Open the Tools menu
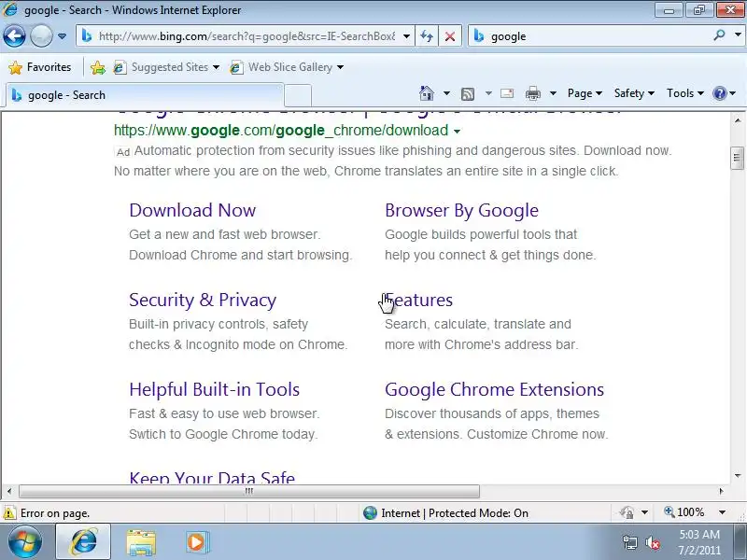Image resolution: width=747 pixels, height=560 pixels. click(x=685, y=93)
